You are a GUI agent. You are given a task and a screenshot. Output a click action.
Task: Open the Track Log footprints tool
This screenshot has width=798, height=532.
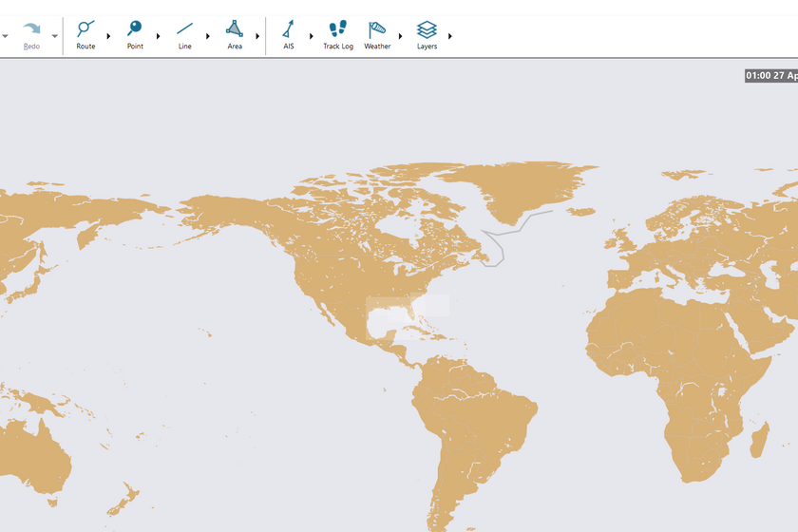pyautogui.click(x=338, y=35)
